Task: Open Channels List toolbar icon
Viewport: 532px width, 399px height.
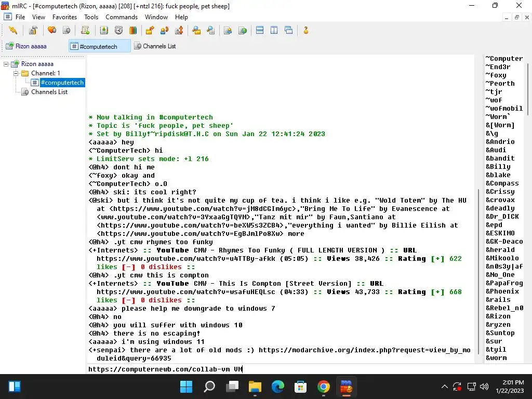Action: (66, 31)
